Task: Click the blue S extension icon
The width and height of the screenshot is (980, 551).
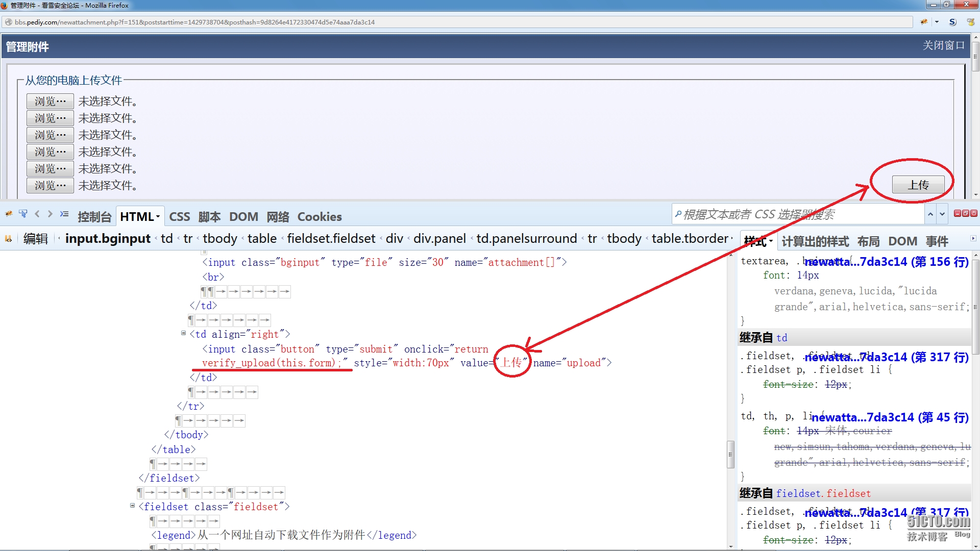Action: (952, 22)
